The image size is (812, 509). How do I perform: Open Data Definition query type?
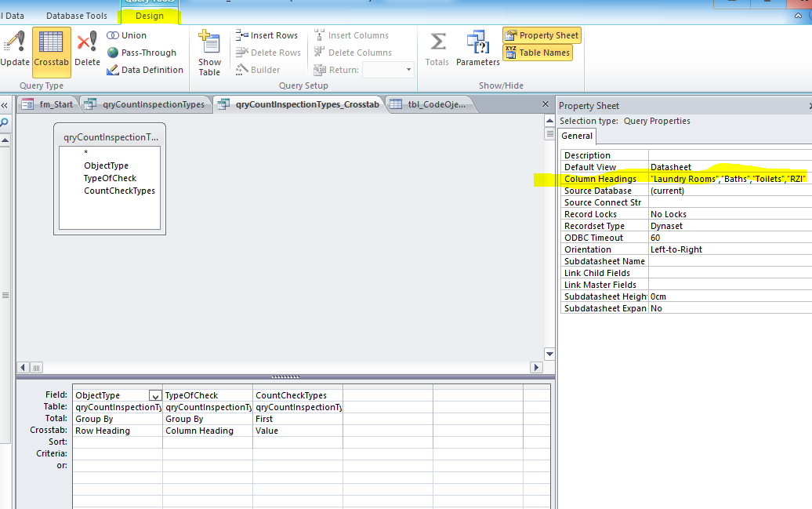[x=145, y=70]
